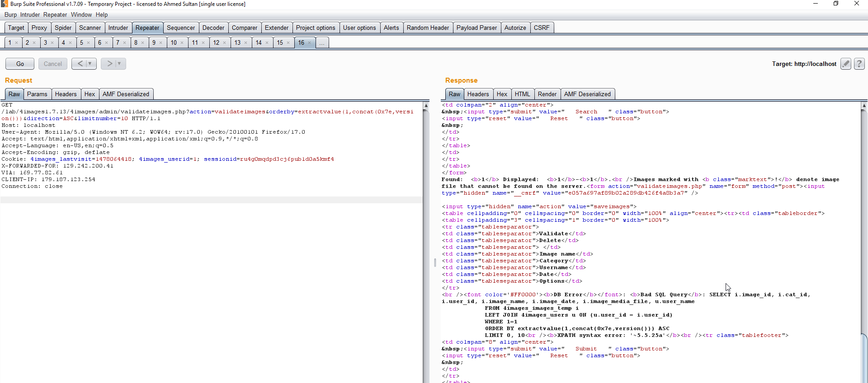Go to the next request with forward arrow
The width and height of the screenshot is (868, 383).
coord(109,64)
